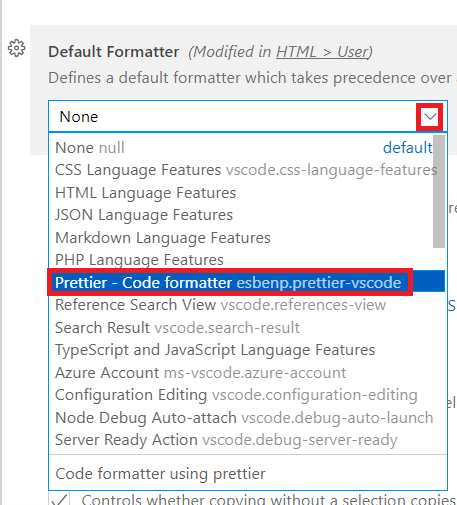Open the Default Formatter combo box showing None

[248, 117]
